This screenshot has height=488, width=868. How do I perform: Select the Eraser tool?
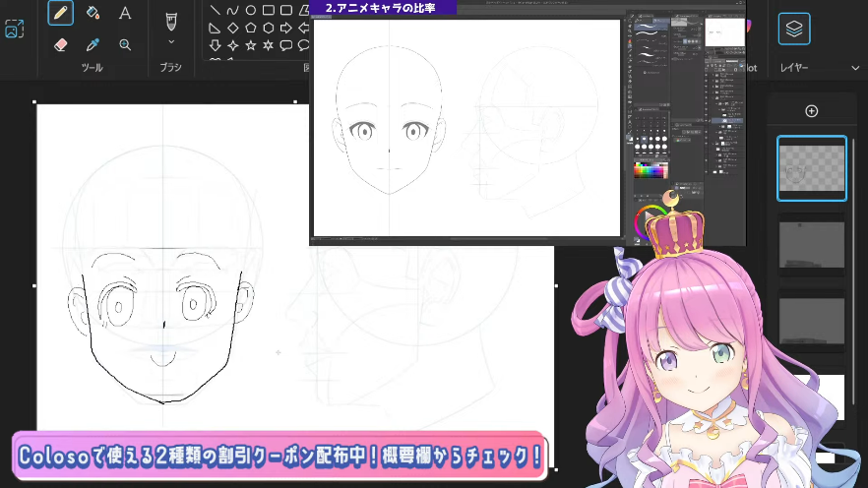pos(60,45)
